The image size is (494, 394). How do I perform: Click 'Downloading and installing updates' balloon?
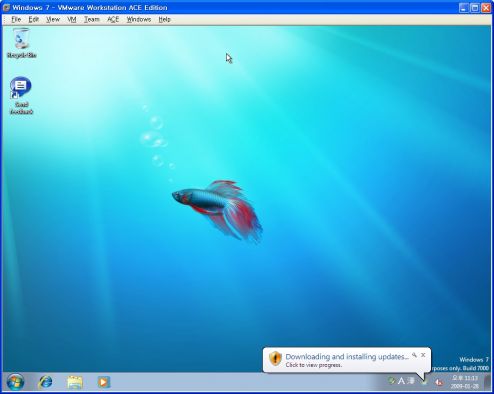[347, 357]
